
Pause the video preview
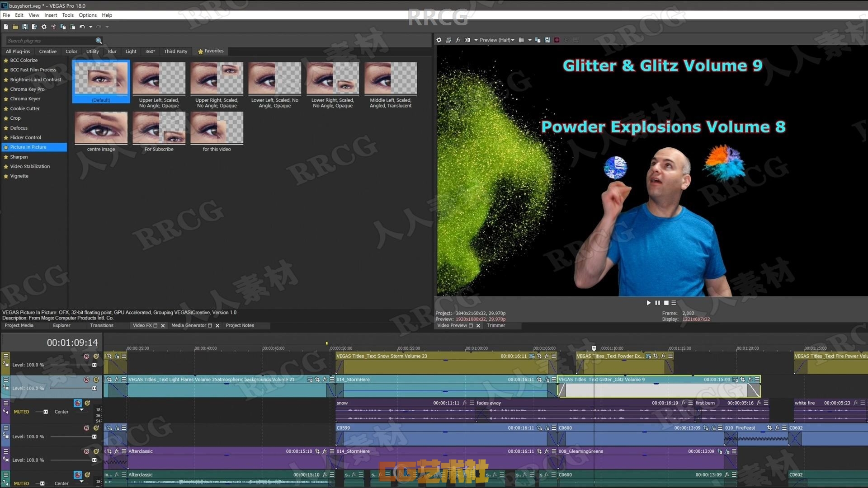pos(657,303)
